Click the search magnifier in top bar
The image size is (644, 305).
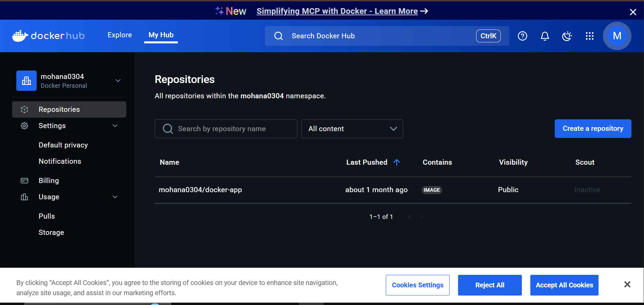point(279,36)
